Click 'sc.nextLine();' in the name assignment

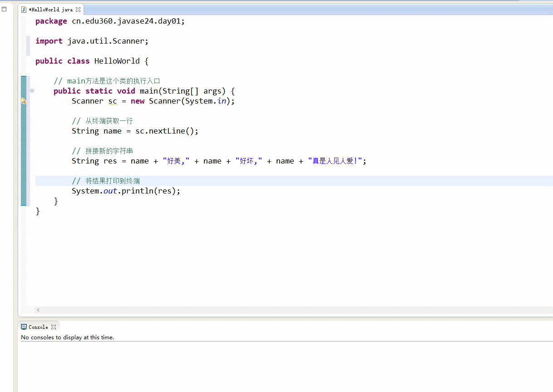[x=167, y=131]
